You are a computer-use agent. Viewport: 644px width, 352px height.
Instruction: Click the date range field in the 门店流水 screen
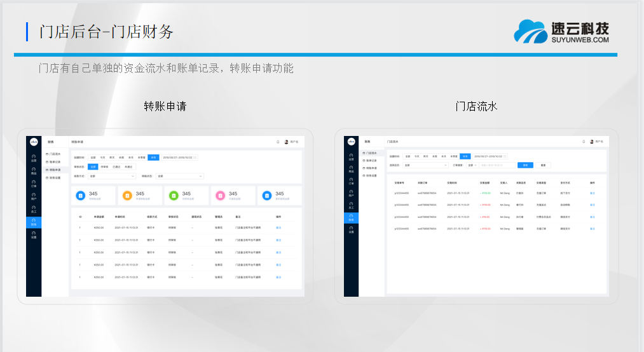(x=488, y=156)
